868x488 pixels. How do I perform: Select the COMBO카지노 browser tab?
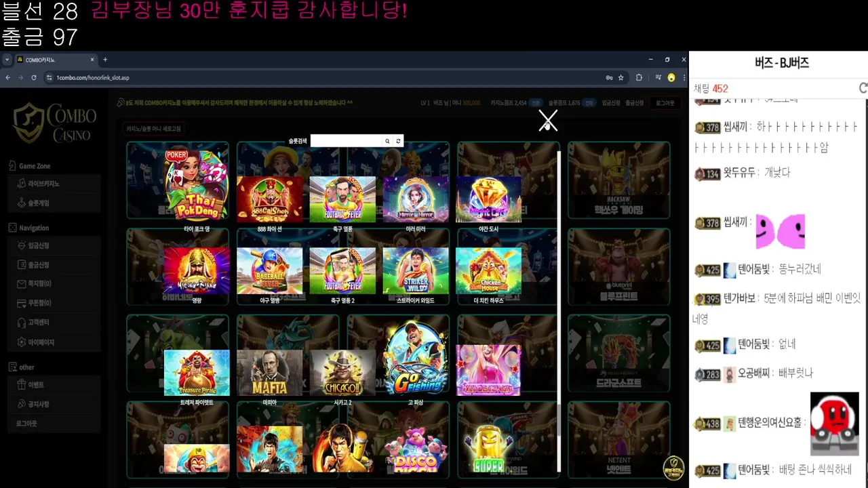click(x=57, y=60)
